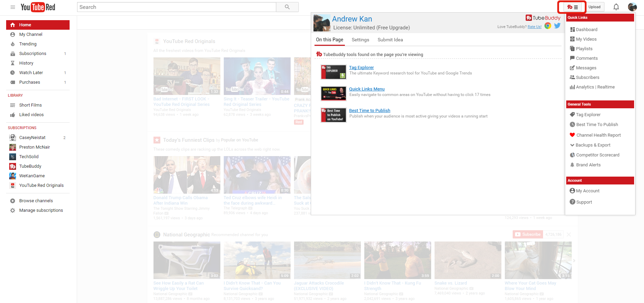644x303 pixels.
Task: Click the Competitor Scorecard pie icon
Action: pyautogui.click(x=572, y=155)
